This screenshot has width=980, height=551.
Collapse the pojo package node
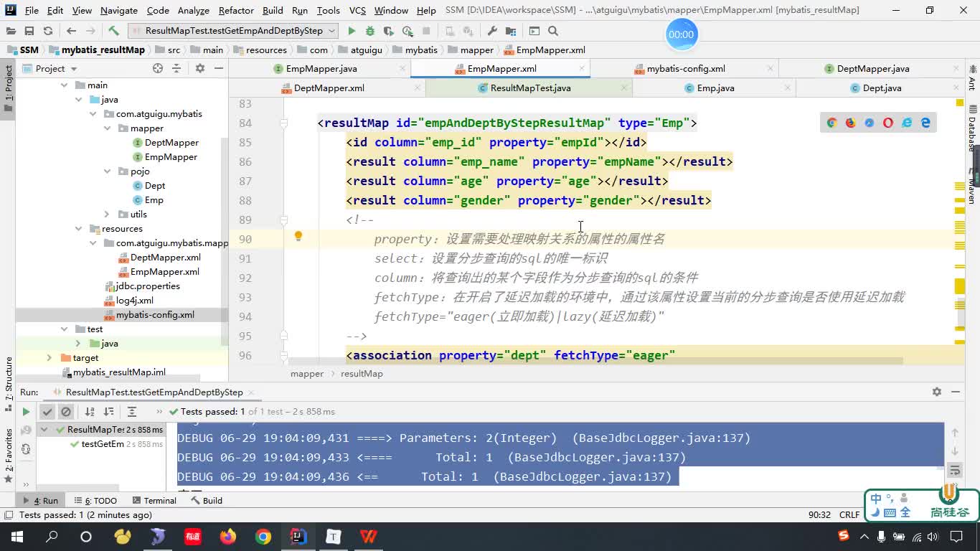click(x=107, y=171)
